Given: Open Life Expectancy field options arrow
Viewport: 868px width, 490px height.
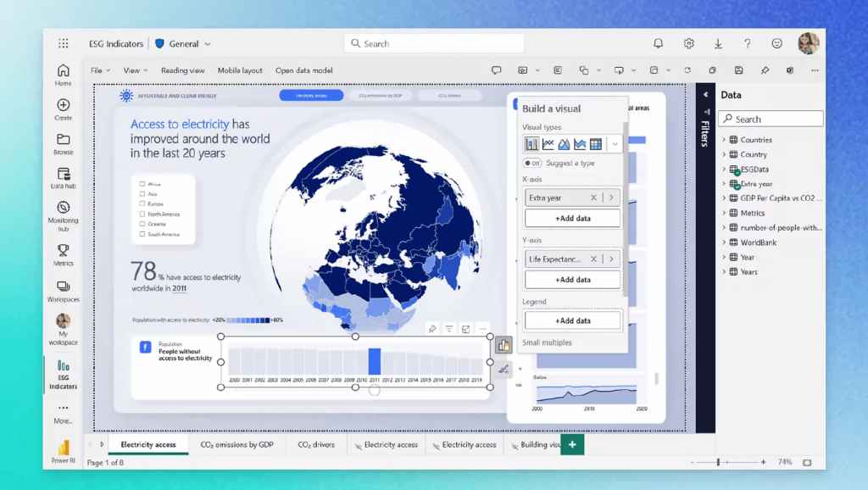Looking at the screenshot, I should click(x=612, y=259).
